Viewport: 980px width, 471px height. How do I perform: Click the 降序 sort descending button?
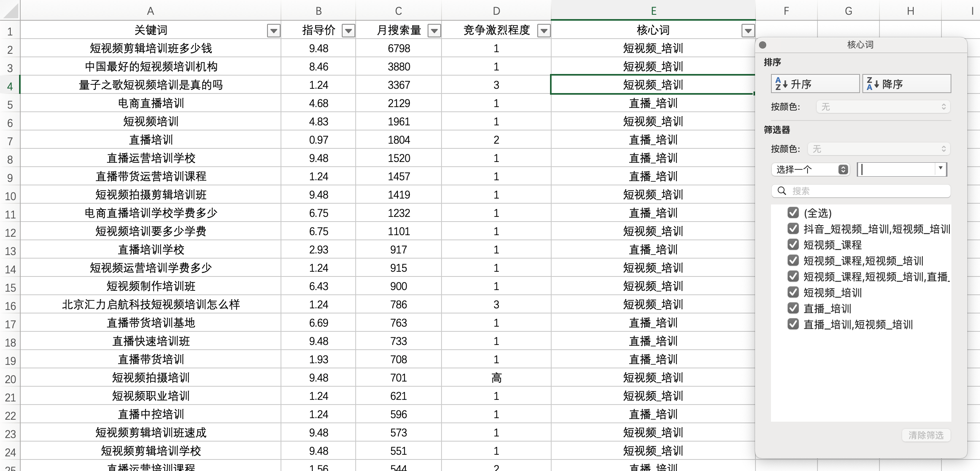(x=906, y=84)
